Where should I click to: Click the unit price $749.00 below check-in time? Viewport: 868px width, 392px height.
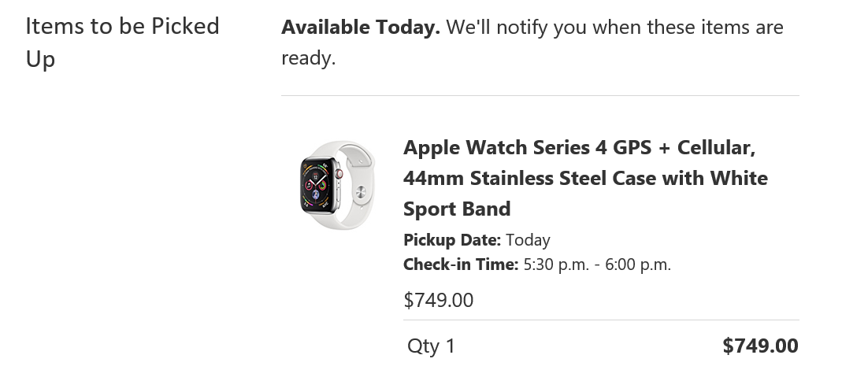[438, 300]
